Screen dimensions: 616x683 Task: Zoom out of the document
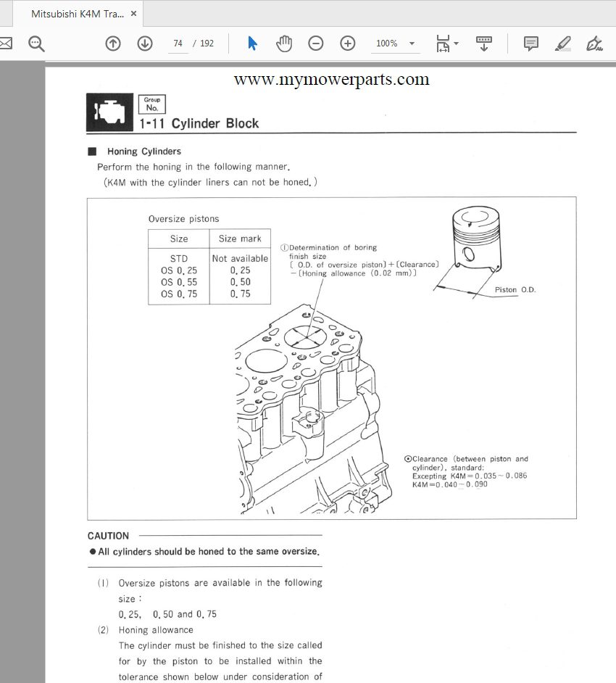316,43
